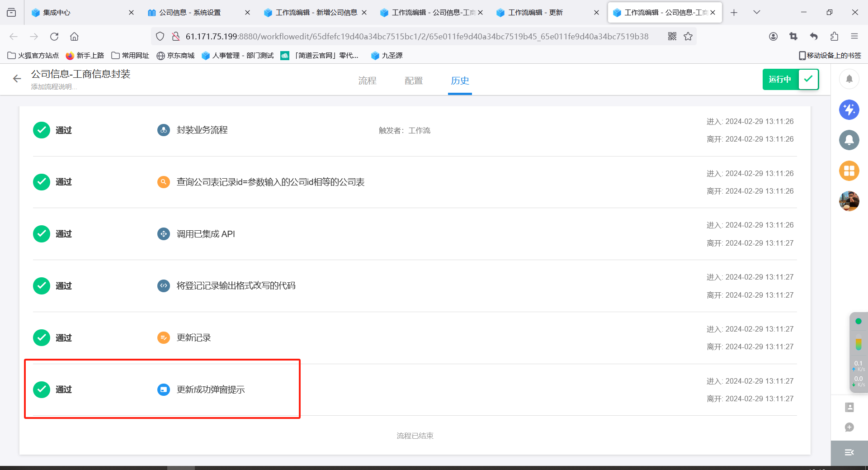Select the 历史 tab

pyautogui.click(x=460, y=81)
